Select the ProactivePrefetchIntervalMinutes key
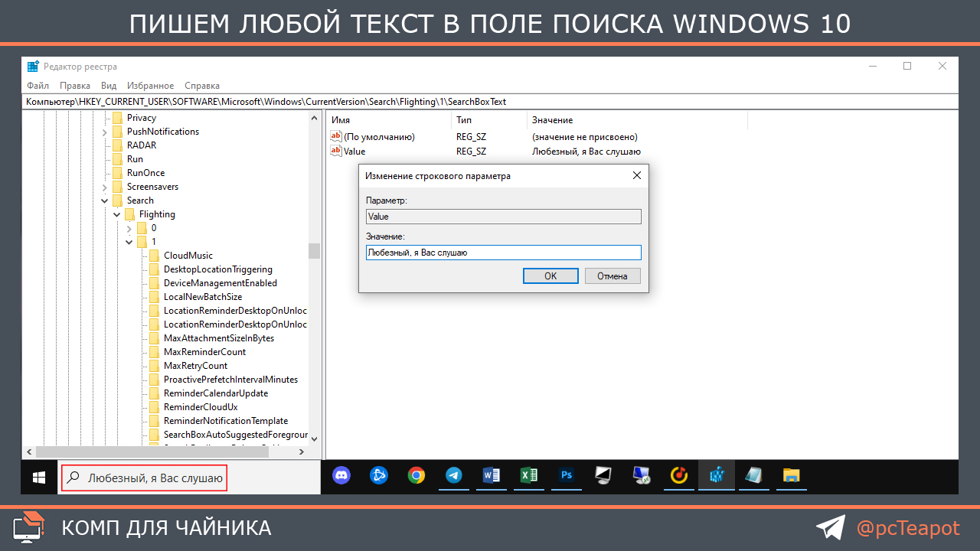The width and height of the screenshot is (980, 551). point(230,380)
